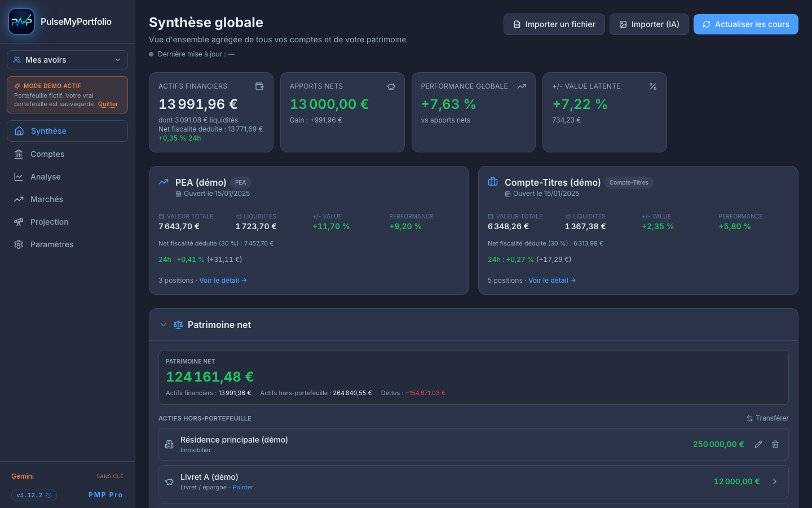
Task: Click the Compte-Titres account type badge
Action: [x=629, y=182]
